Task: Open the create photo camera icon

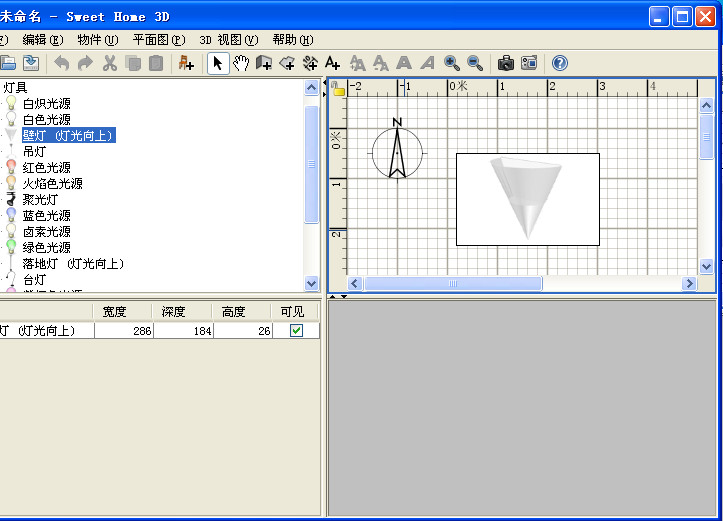Action: point(506,63)
